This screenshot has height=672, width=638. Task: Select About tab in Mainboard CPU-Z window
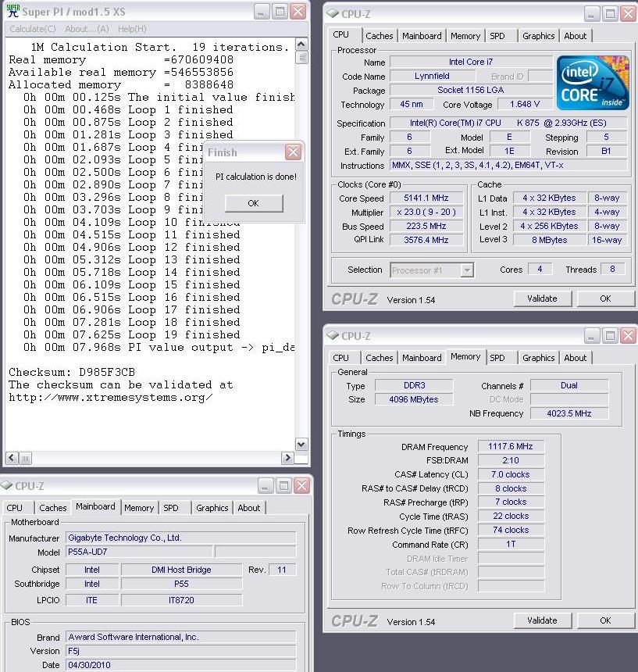[249, 508]
